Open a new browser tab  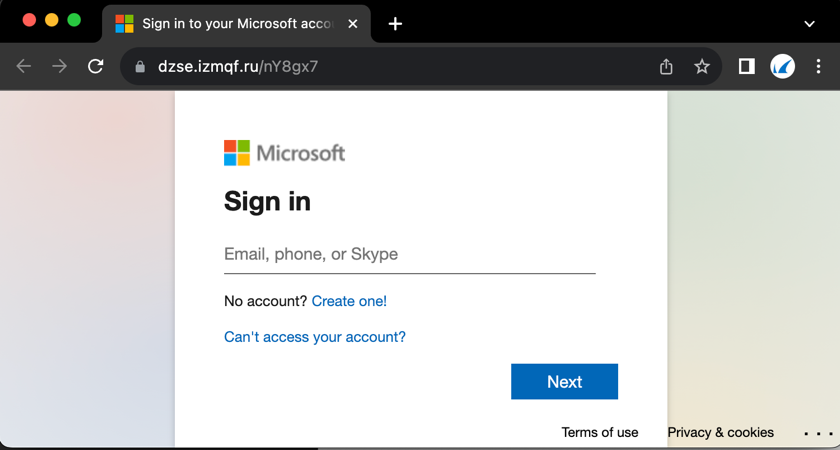(x=396, y=23)
